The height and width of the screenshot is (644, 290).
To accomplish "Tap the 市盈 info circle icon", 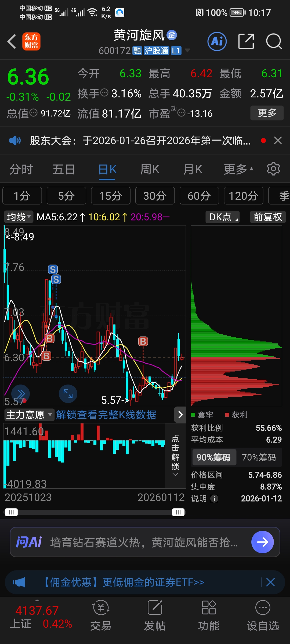I will coord(182,113).
